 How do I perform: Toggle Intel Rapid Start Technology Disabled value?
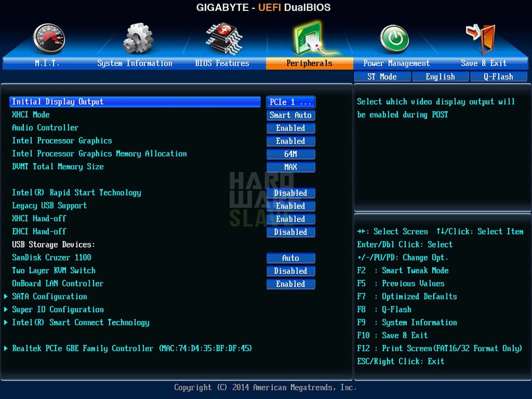click(x=291, y=193)
